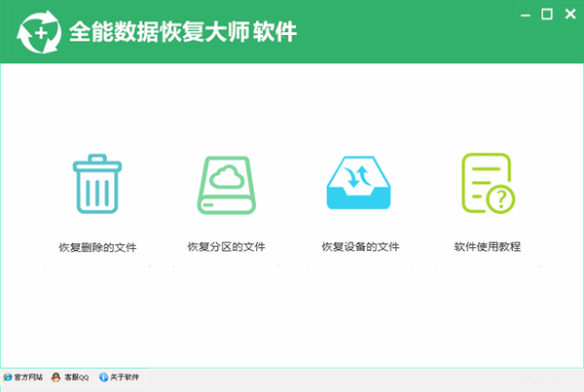This screenshot has height=392, width=584.
Task: Open the 关于软件 about link
Action: pos(125,377)
